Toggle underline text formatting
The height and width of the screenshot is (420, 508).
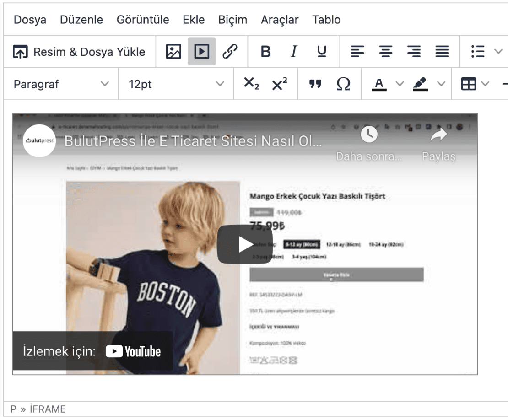[321, 51]
